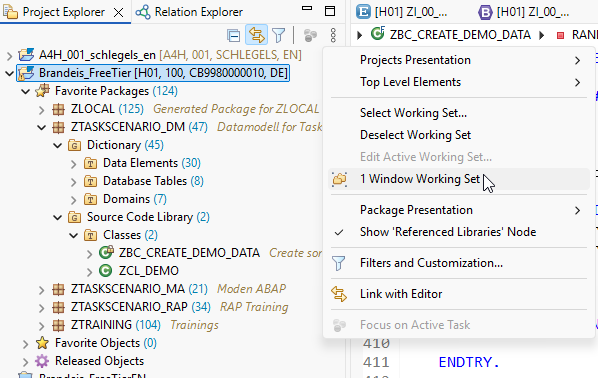Collapse the Source Code Library folder

(58, 218)
